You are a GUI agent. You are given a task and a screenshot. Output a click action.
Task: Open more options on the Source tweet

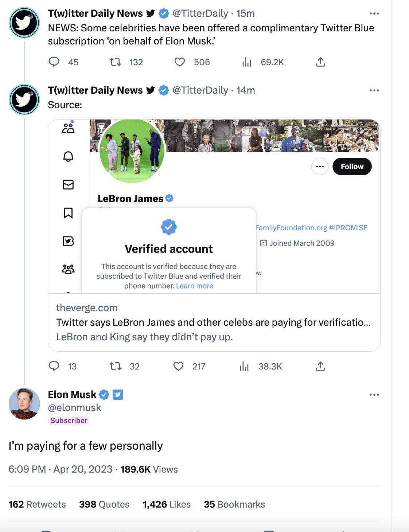pos(374,90)
